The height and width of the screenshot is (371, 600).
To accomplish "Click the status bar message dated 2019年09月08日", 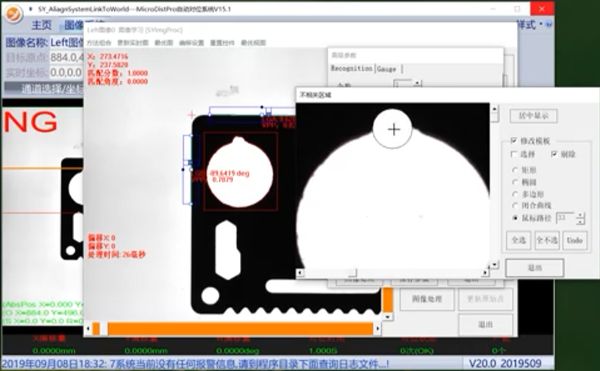I will click(196, 363).
